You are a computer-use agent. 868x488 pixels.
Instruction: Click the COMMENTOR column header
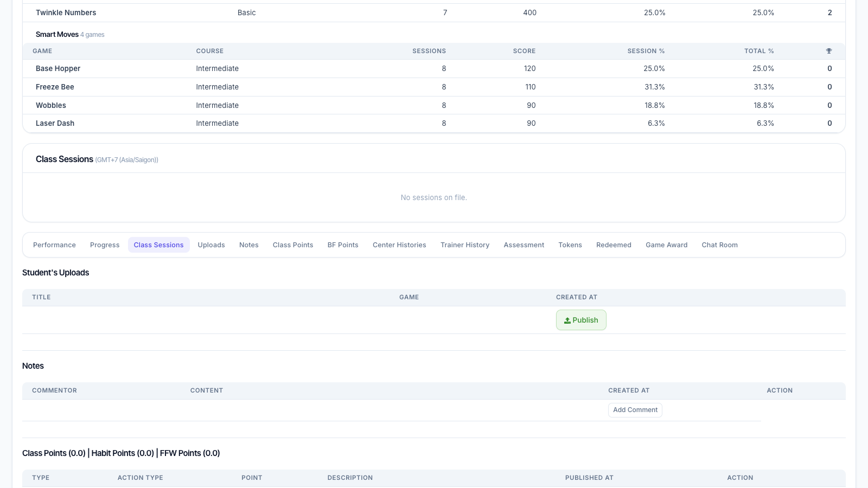coord(54,390)
